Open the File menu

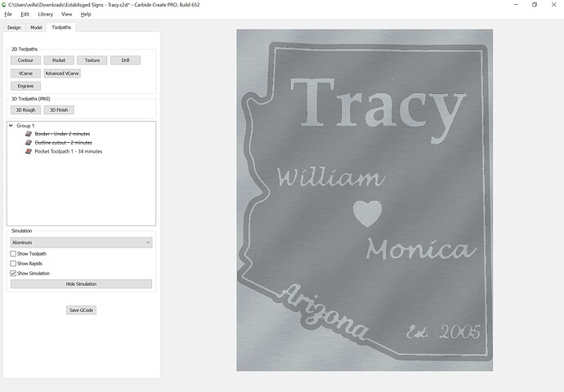(8, 15)
